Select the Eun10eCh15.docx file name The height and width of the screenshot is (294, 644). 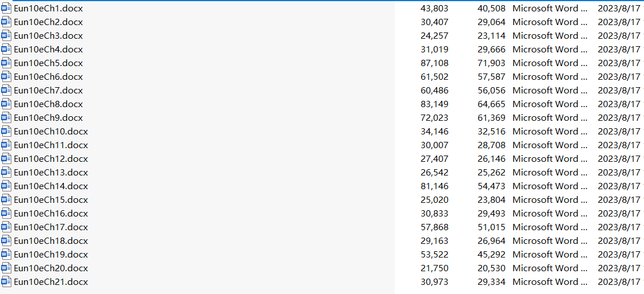[x=51, y=199]
